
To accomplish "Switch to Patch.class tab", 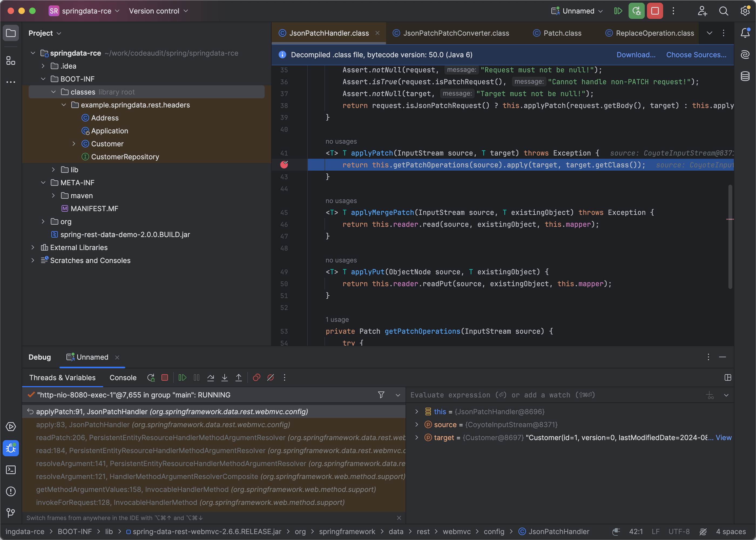I will (x=557, y=33).
